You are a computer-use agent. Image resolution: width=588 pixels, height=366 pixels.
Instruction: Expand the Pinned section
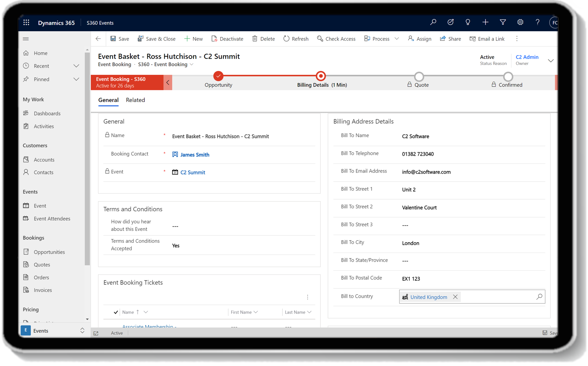[76, 79]
